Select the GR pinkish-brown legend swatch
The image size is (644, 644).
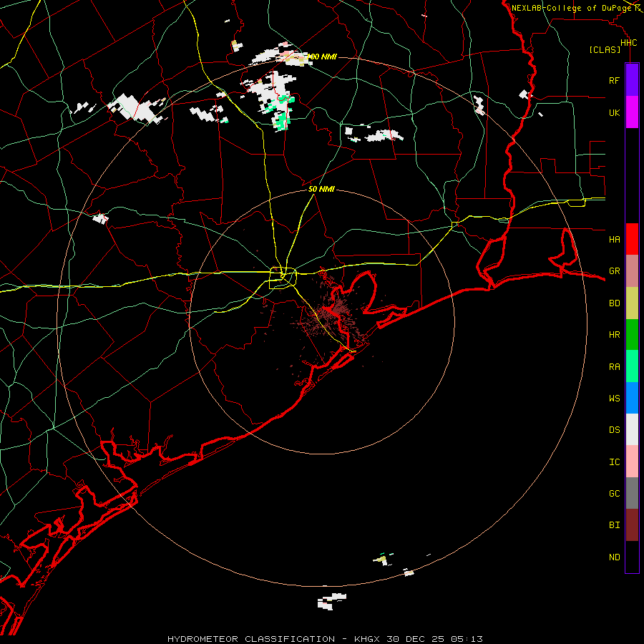[632, 271]
